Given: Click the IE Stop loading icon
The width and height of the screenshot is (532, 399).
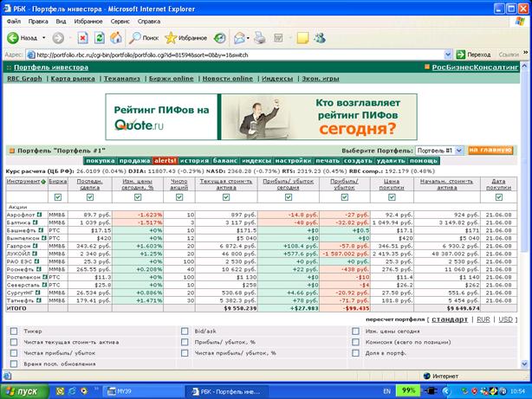Looking at the screenshot, I should [82, 38].
